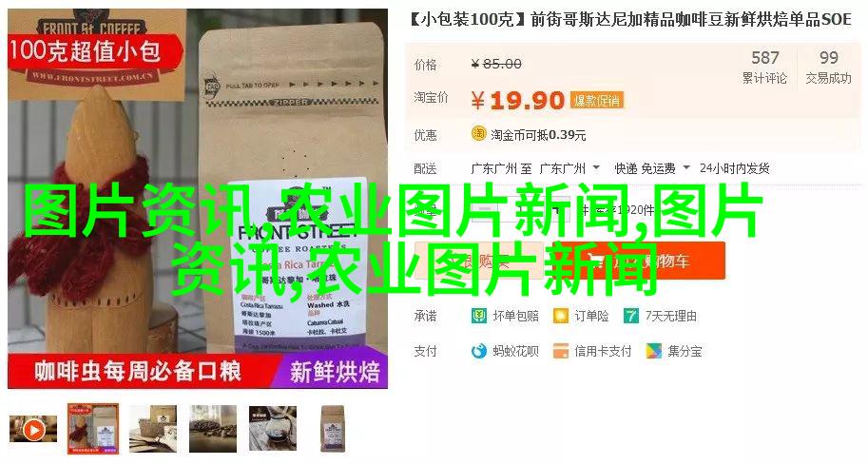Click the 坏单包赔 guarantee icon

point(479,316)
